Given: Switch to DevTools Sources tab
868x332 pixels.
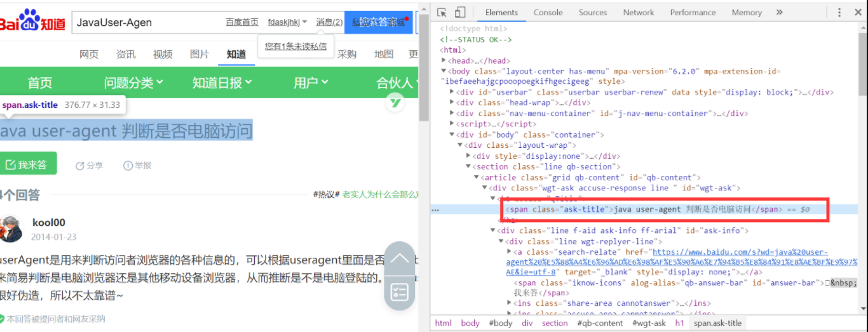Looking at the screenshot, I should pos(592,12).
